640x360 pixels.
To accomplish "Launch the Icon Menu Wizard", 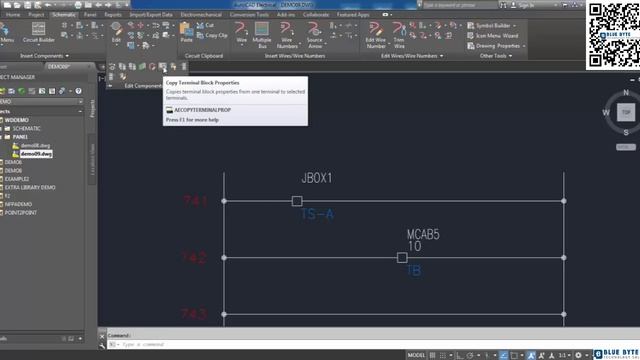I will tap(492, 36).
